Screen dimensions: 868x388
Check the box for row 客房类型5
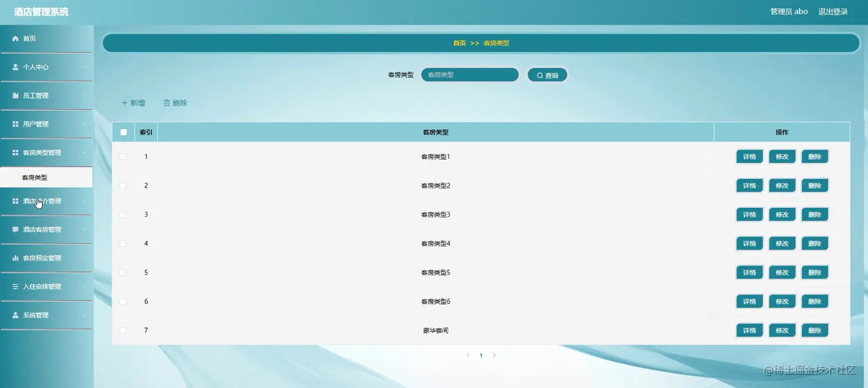pos(123,273)
